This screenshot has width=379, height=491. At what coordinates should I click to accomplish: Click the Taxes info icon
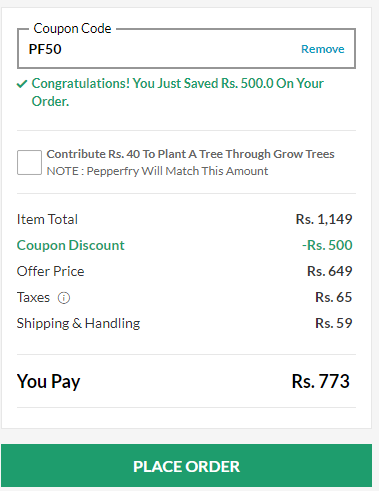tap(64, 298)
